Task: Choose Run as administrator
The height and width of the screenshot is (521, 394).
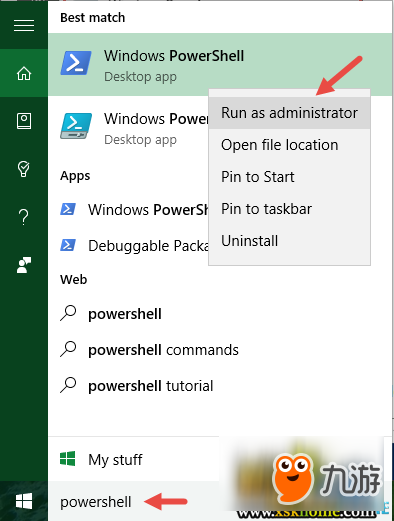Action: click(x=289, y=113)
